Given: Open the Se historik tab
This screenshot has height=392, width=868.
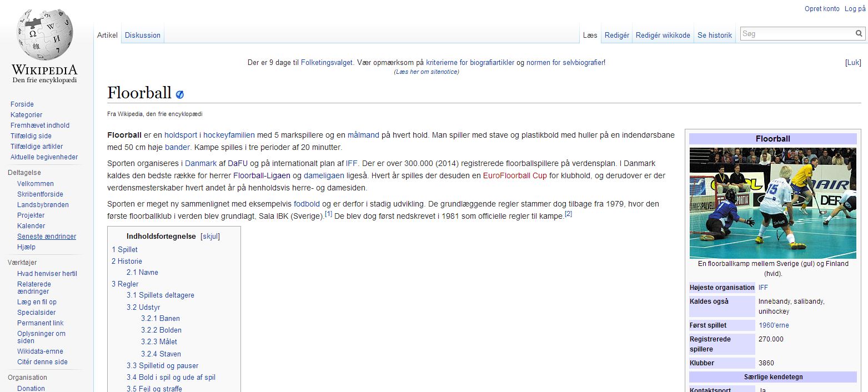Looking at the screenshot, I should point(714,35).
